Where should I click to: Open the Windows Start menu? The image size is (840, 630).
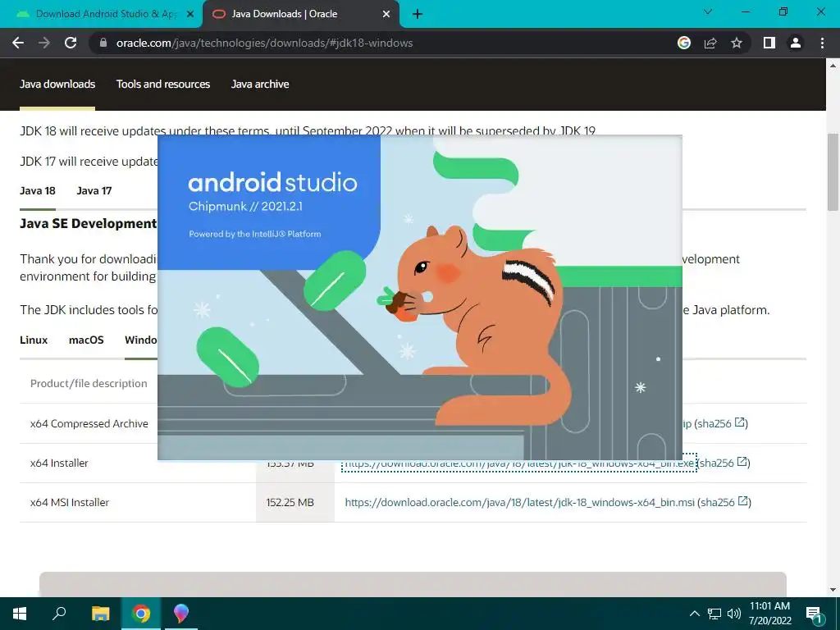tap(20, 614)
